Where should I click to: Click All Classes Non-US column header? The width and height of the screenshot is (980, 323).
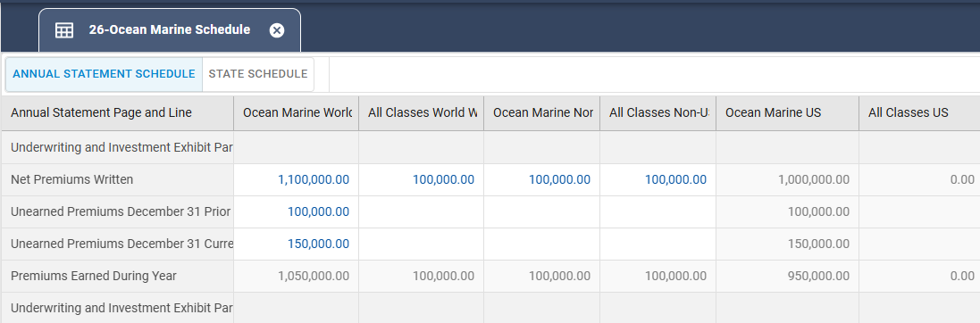tap(658, 113)
